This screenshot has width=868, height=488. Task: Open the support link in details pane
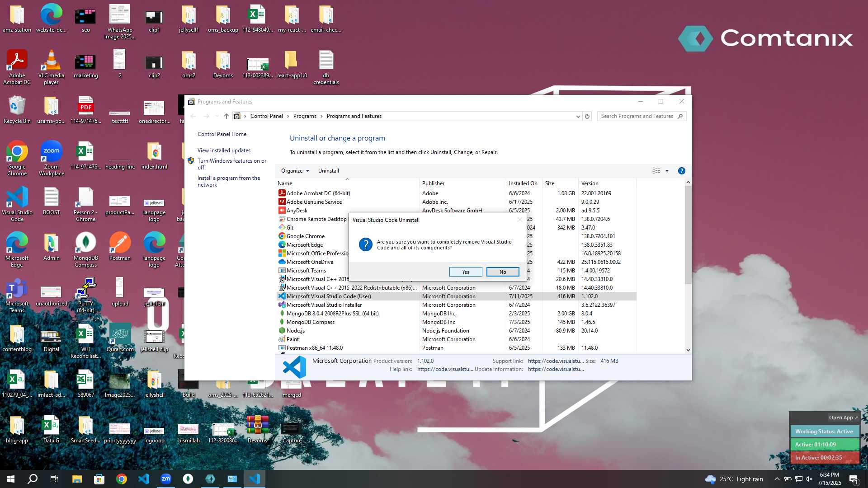coord(556,361)
